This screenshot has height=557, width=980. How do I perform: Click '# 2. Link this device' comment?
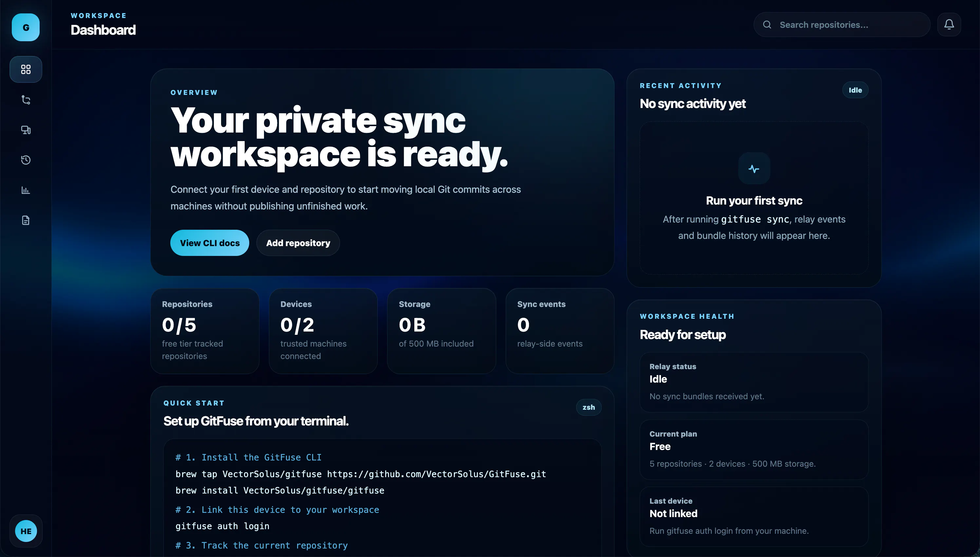tap(277, 510)
